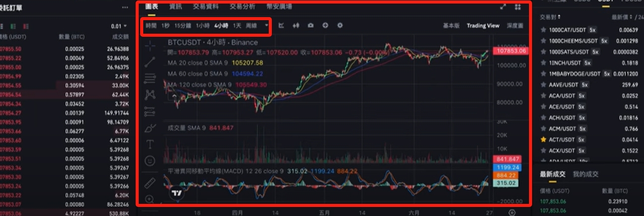
Task: Favorite the ACH/USDT pair star
Action: [543, 117]
